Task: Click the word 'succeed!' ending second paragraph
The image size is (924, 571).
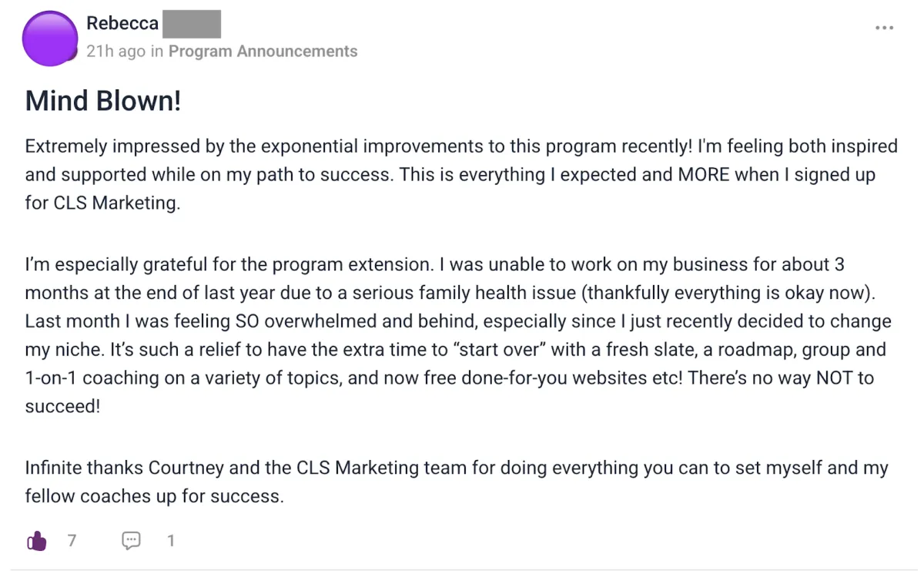Action: pyautogui.click(x=62, y=406)
